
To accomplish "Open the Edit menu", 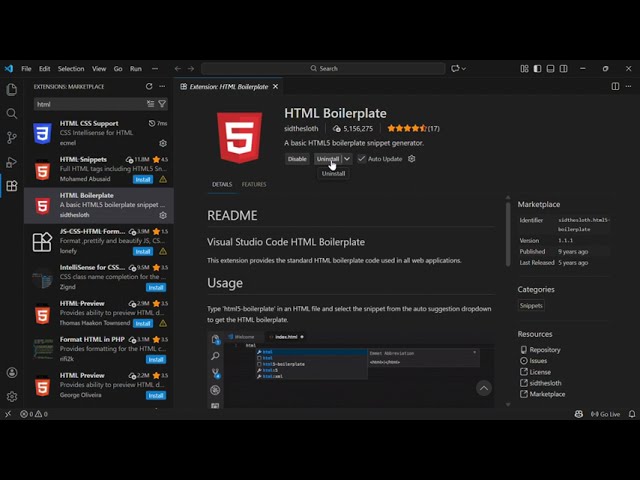I will (x=44, y=69).
